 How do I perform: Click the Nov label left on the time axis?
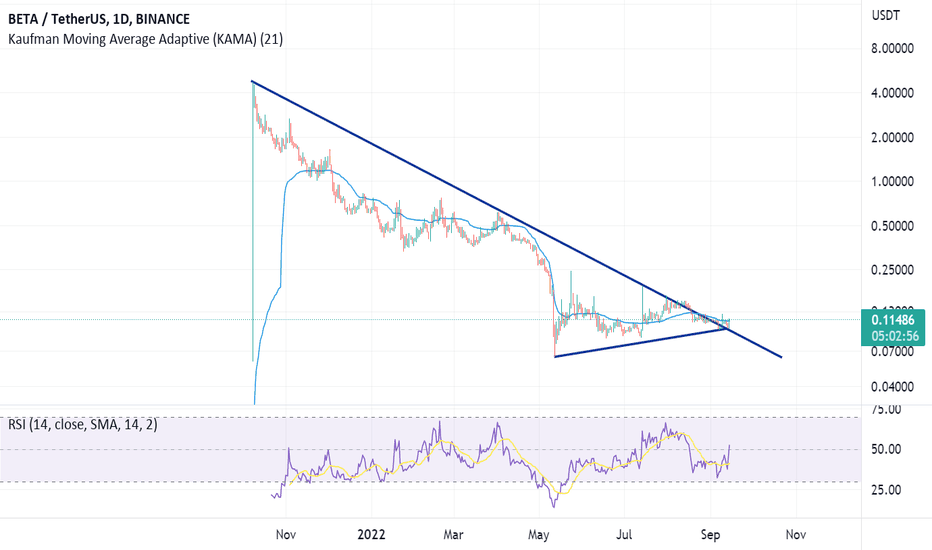click(286, 535)
